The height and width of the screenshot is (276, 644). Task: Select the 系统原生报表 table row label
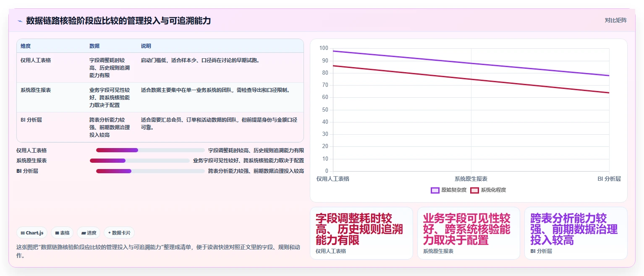coord(36,90)
